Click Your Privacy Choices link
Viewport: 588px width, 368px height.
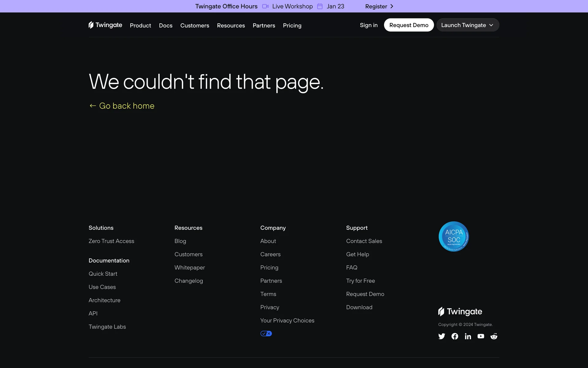point(287,320)
